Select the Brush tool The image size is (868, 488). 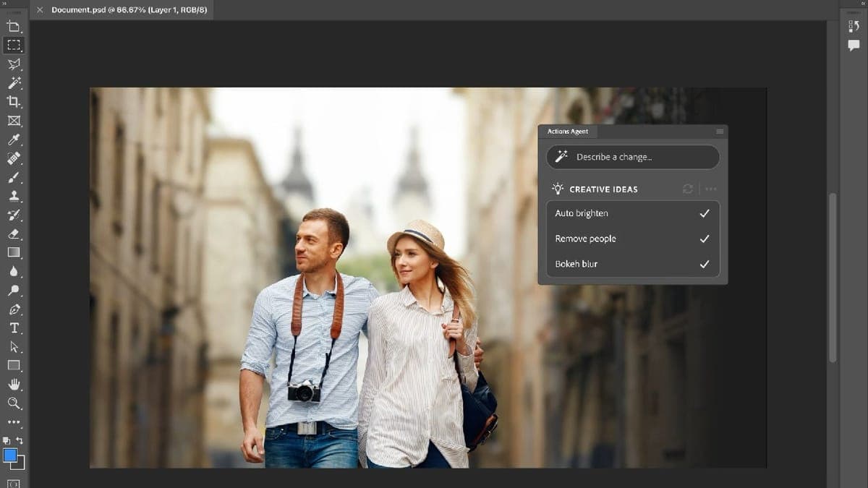tap(14, 178)
